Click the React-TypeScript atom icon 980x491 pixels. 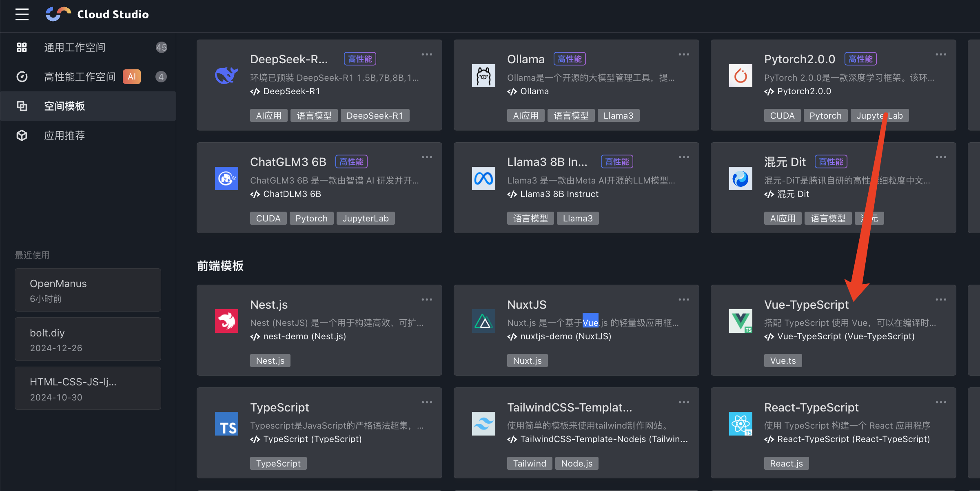[x=741, y=423]
